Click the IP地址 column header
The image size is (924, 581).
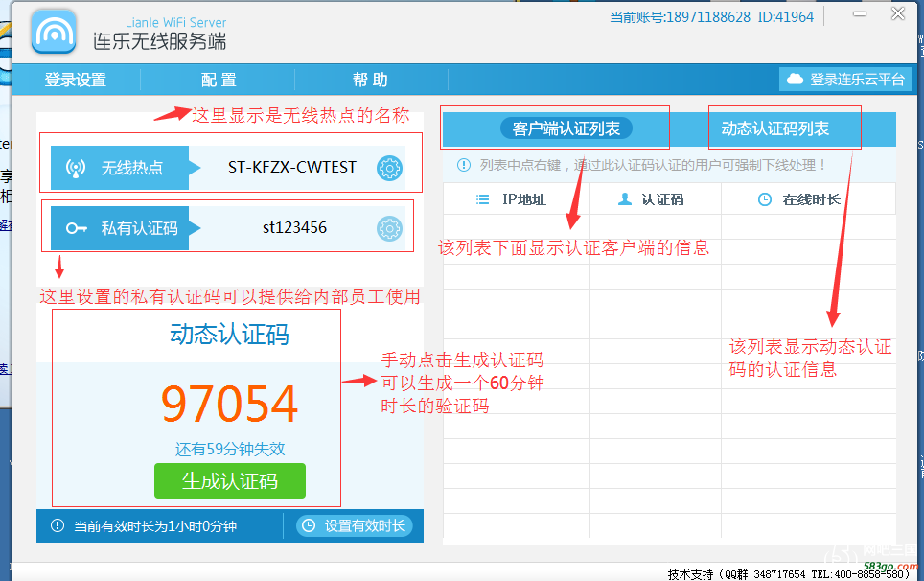pyautogui.click(x=513, y=199)
